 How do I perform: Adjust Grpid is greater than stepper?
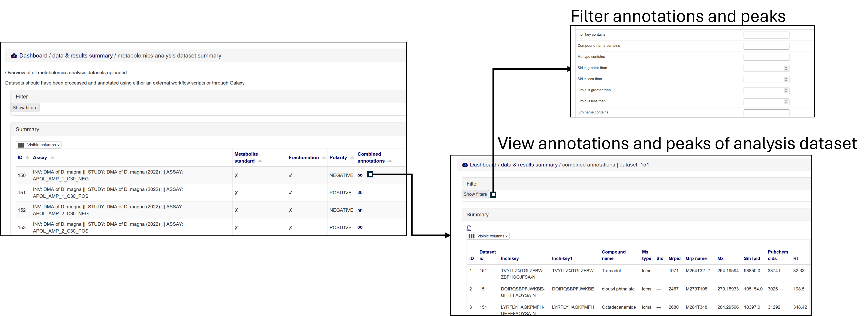(786, 91)
